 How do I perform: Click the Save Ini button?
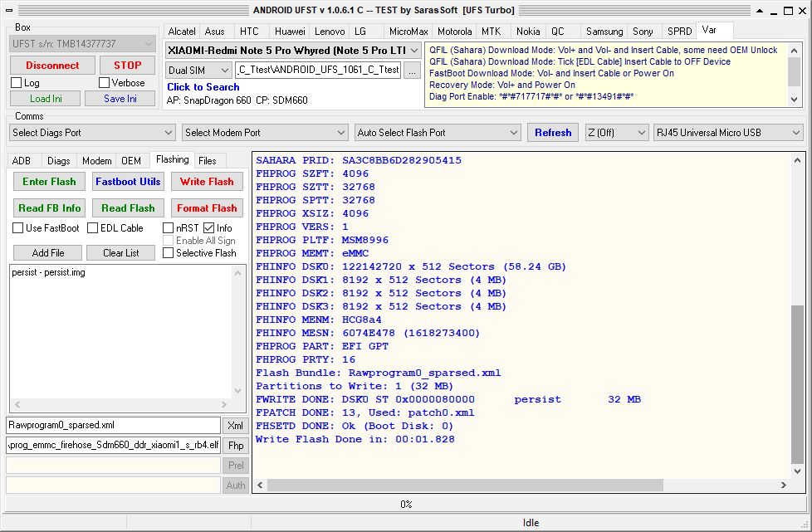coord(120,99)
